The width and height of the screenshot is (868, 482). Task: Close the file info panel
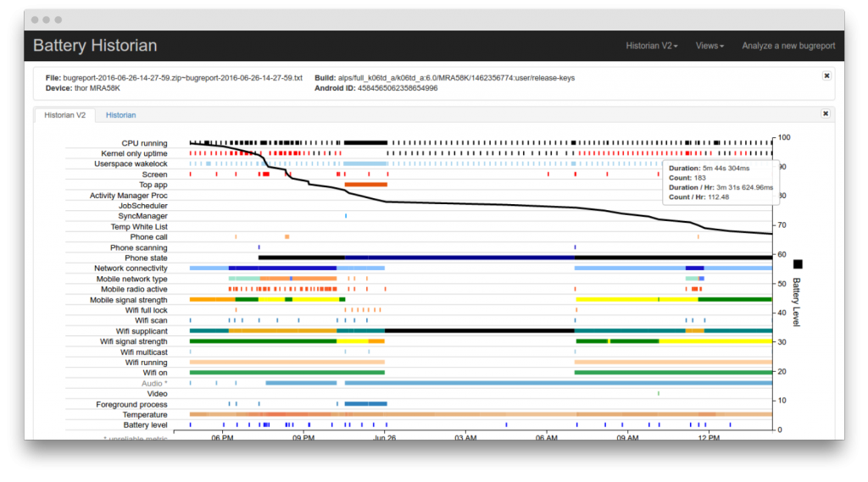click(x=826, y=75)
